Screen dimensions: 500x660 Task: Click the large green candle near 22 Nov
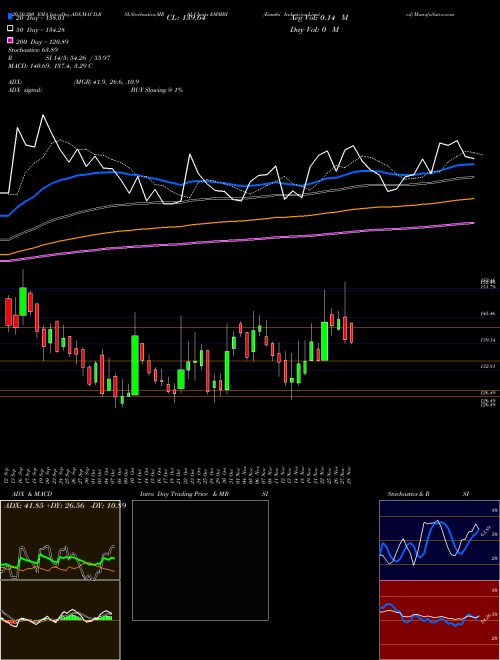tap(324, 341)
